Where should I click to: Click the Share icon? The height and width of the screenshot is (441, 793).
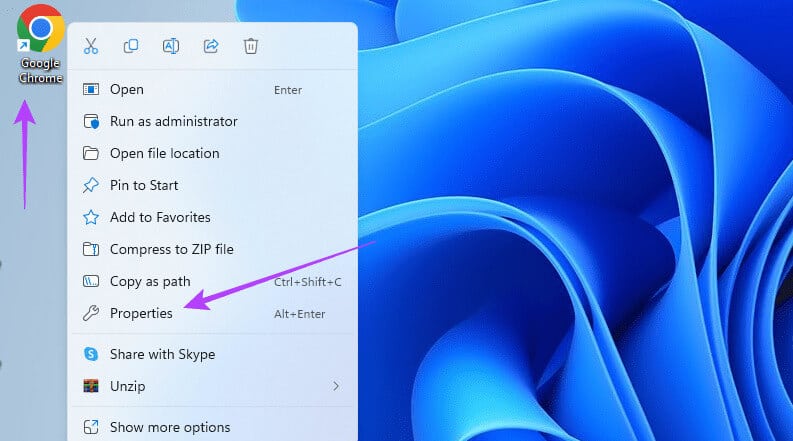pos(211,46)
